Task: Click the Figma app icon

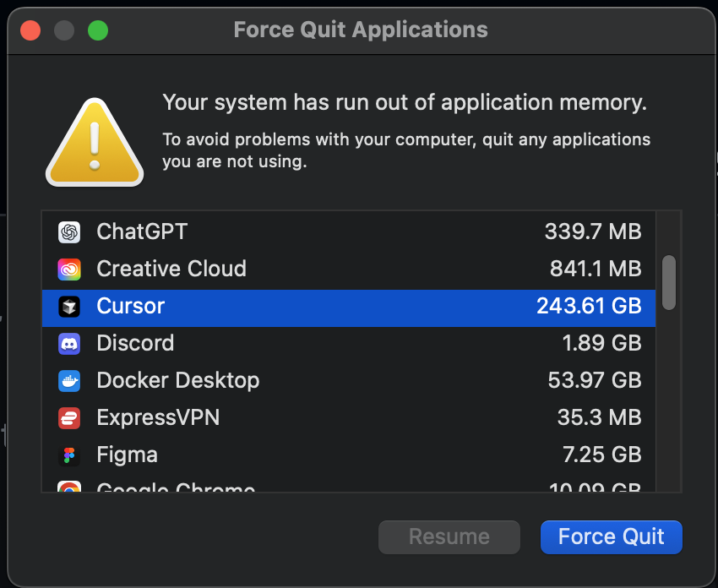Action: tap(69, 455)
